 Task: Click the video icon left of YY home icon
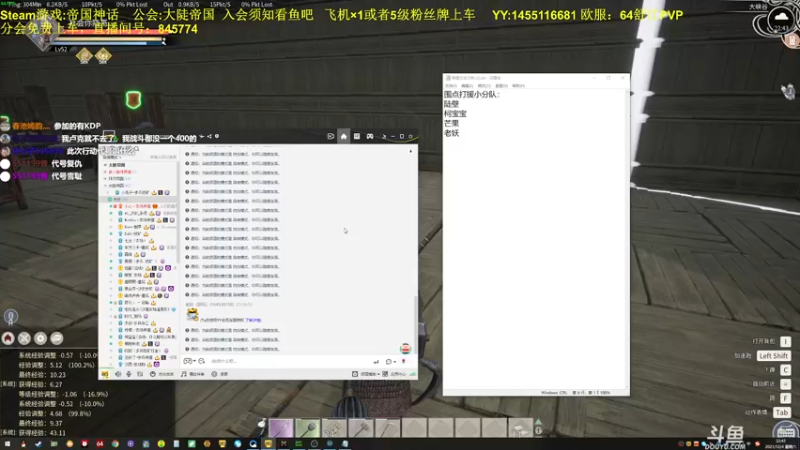point(331,136)
